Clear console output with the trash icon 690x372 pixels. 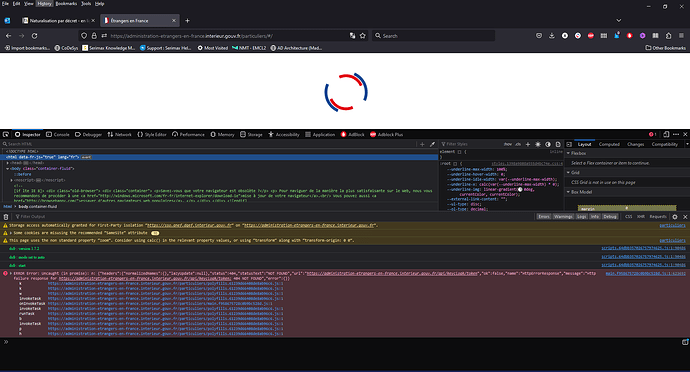tap(6, 217)
